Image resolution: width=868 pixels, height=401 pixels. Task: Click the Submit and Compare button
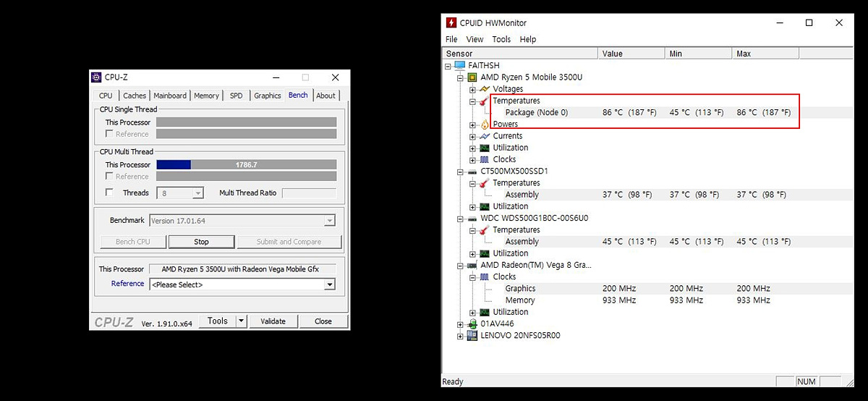coord(289,242)
